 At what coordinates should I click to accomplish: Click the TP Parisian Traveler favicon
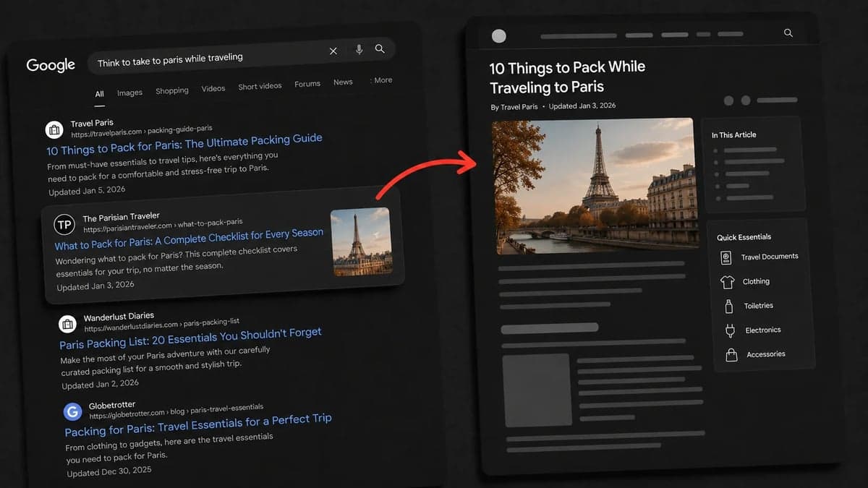pos(64,225)
